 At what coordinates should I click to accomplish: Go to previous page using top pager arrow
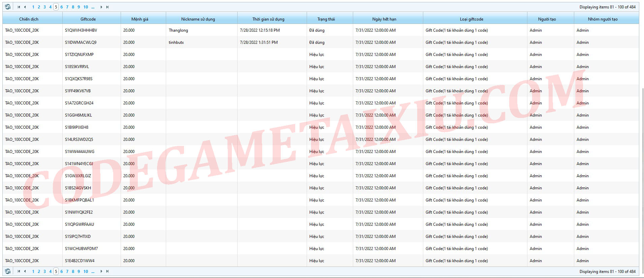tap(25, 7)
